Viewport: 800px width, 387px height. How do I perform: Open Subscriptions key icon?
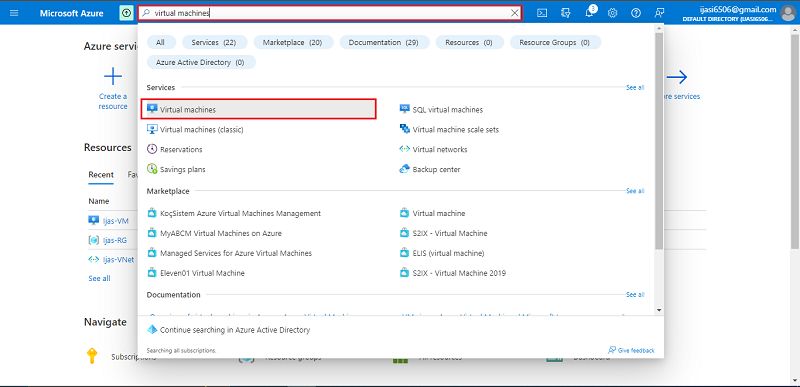coord(92,355)
